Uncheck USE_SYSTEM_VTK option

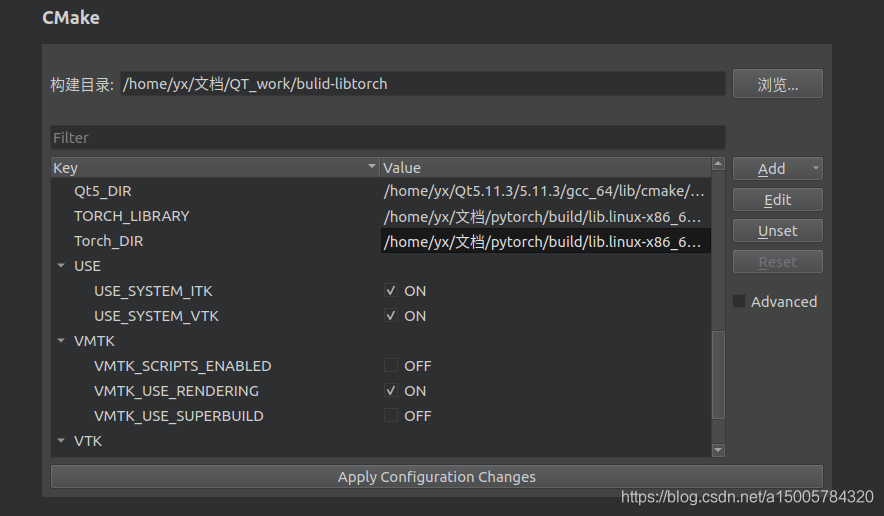point(391,315)
